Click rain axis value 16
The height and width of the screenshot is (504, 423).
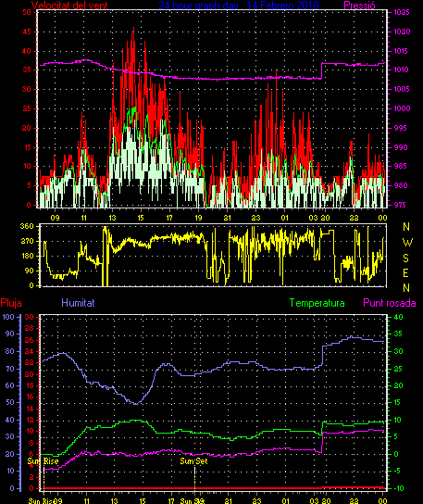30,397
